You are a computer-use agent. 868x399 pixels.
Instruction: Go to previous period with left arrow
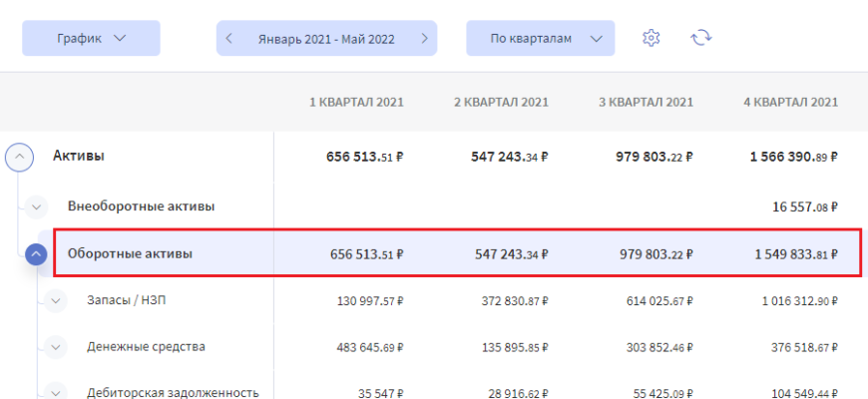click(x=229, y=39)
